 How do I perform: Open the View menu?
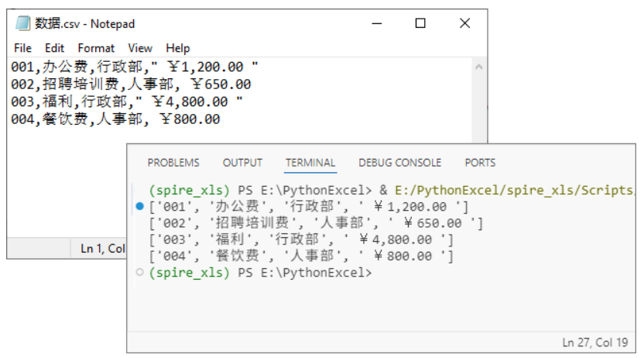(140, 48)
